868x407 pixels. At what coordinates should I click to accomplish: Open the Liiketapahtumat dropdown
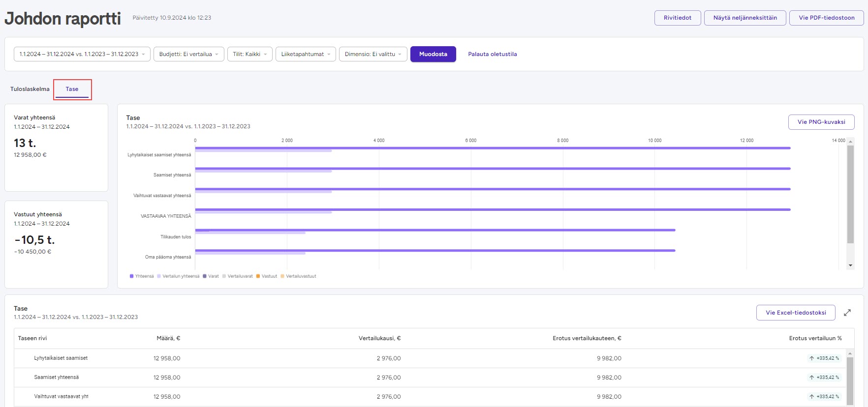coord(306,54)
